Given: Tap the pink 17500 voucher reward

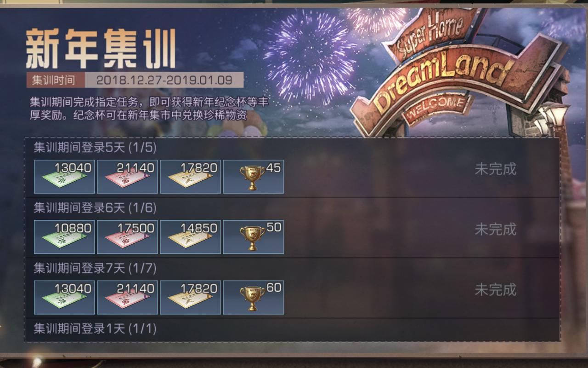Looking at the screenshot, I should click(127, 237).
